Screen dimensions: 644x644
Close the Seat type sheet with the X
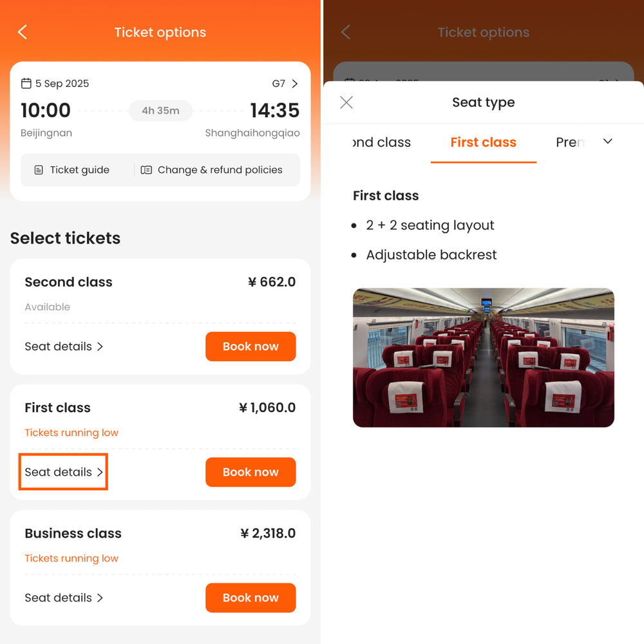pos(346,102)
